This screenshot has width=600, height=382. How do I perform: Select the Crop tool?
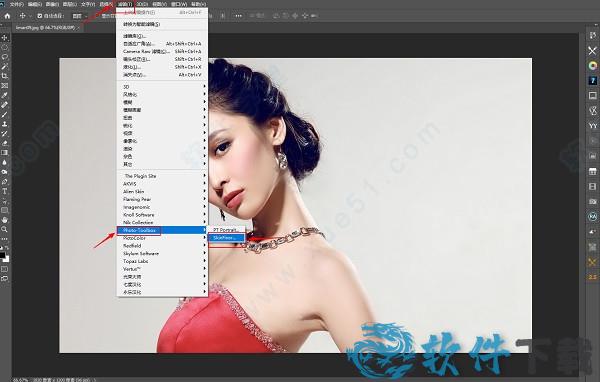pos(5,76)
